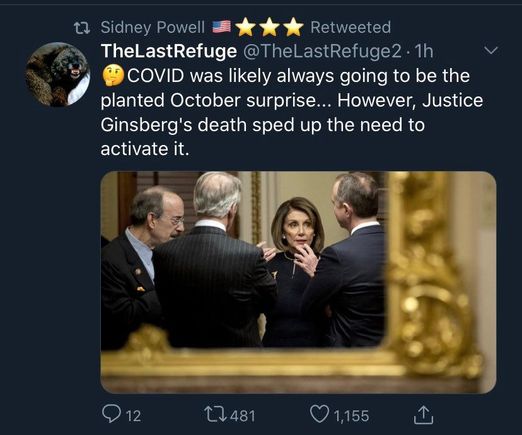Select the "Retweeted" label in header
The height and width of the screenshot is (435, 522).
351,27
